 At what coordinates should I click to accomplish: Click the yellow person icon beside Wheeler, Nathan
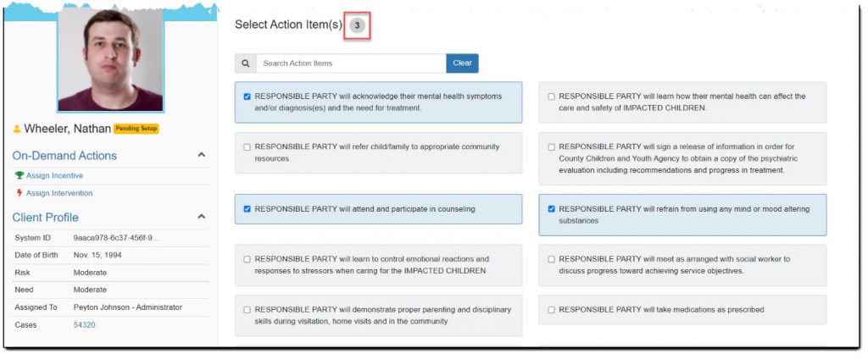tap(17, 129)
